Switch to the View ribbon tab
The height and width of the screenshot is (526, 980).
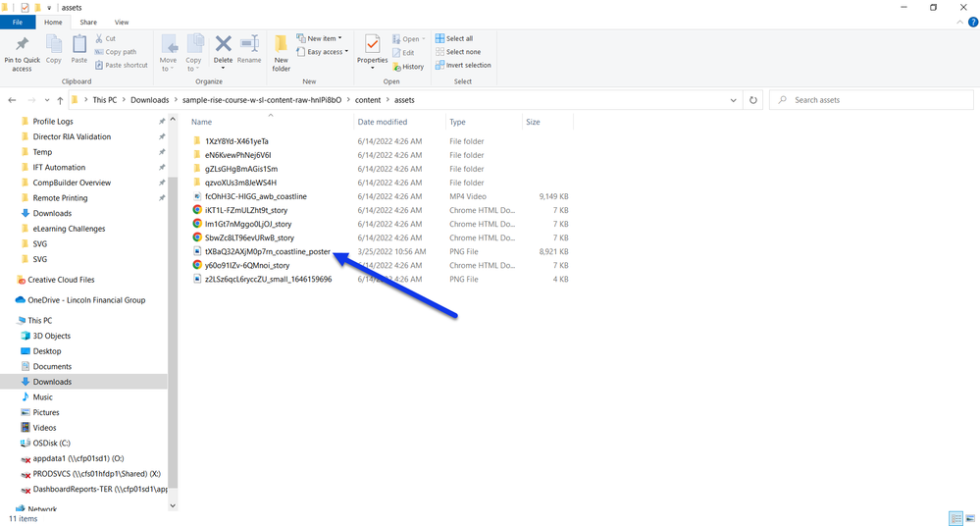(x=122, y=22)
